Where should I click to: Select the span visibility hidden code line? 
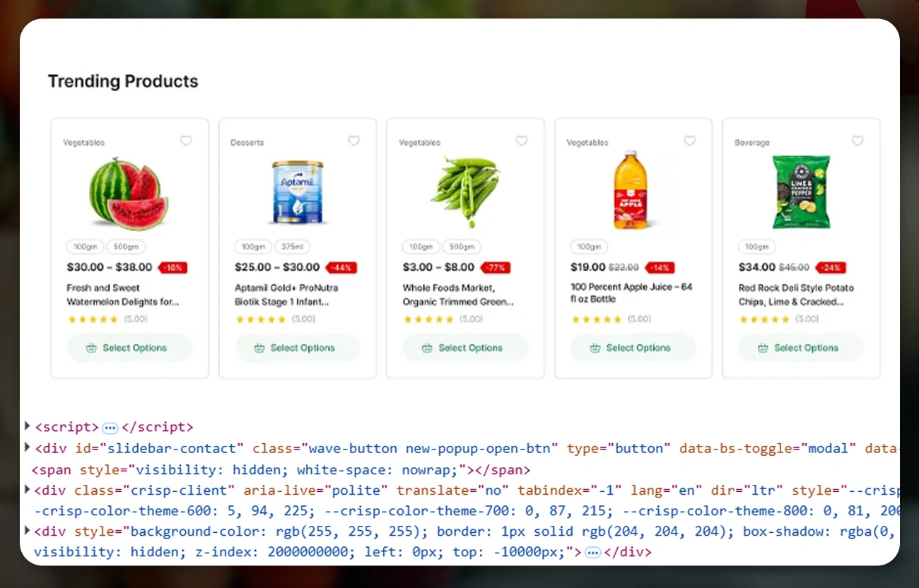coord(281,470)
